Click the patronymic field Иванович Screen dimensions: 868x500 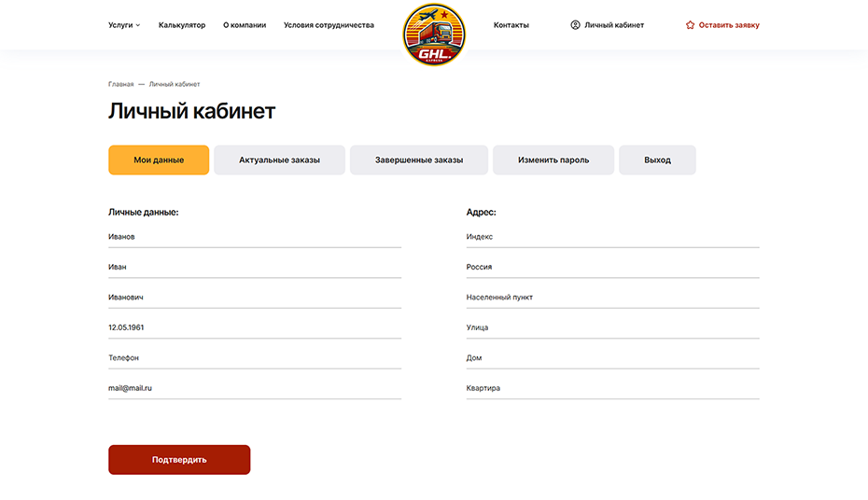[255, 298]
